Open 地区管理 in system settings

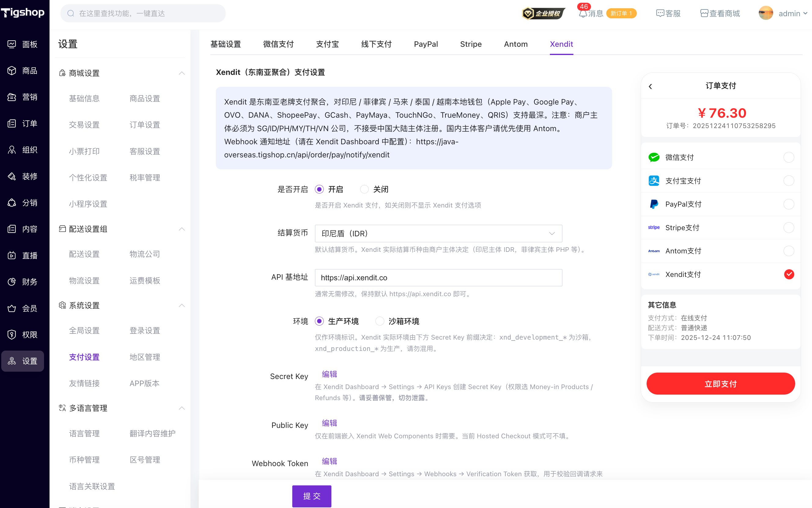tap(145, 357)
